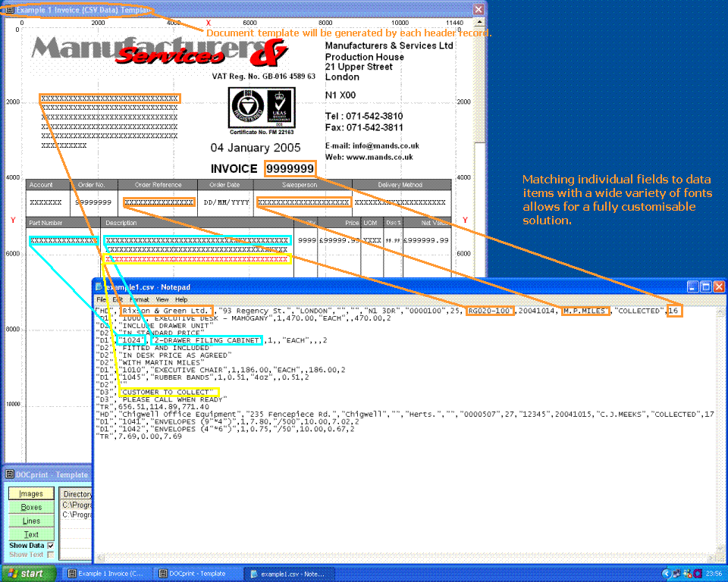
Task: Switch to Example 1 Invoice taskbar item
Action: point(107,574)
